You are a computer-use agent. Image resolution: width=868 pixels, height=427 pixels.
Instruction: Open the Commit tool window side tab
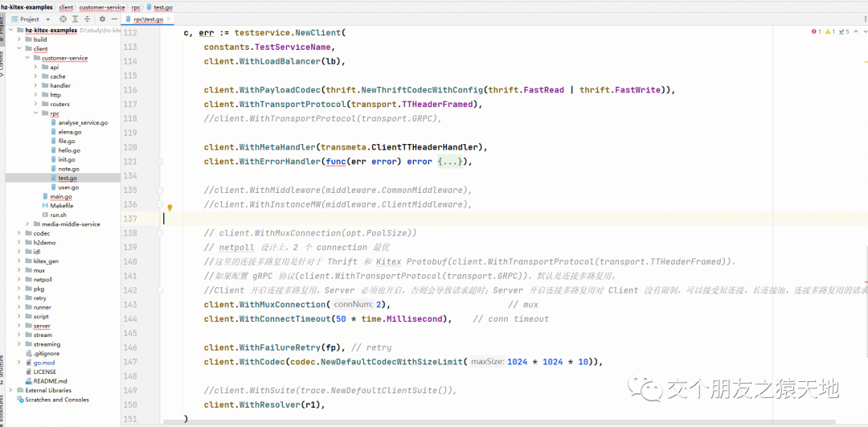pyautogui.click(x=2, y=62)
